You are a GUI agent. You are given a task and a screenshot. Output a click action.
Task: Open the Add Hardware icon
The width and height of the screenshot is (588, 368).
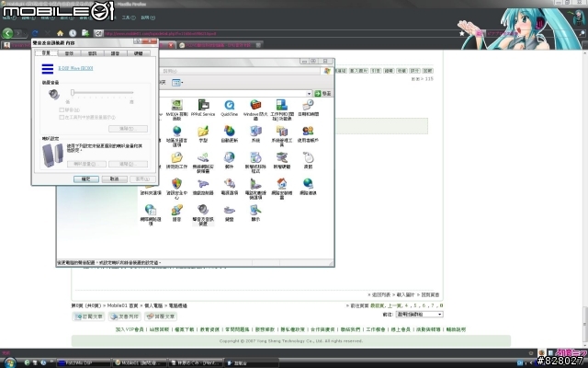click(282, 160)
